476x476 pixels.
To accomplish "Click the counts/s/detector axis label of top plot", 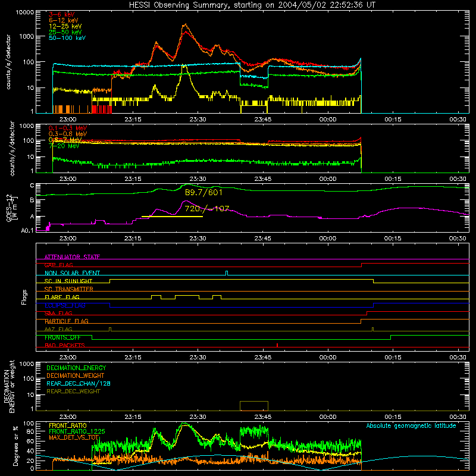I will [x=8, y=62].
